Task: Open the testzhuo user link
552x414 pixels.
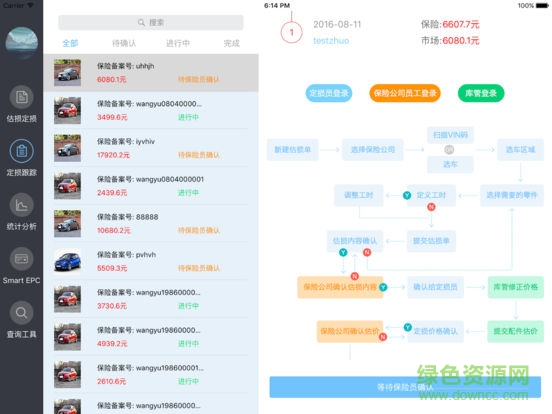Action: point(331,41)
